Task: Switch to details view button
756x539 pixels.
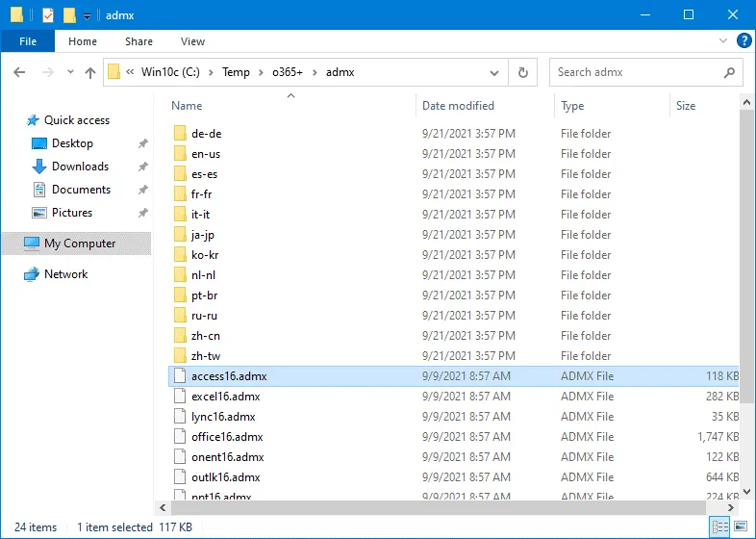Action: 720,526
